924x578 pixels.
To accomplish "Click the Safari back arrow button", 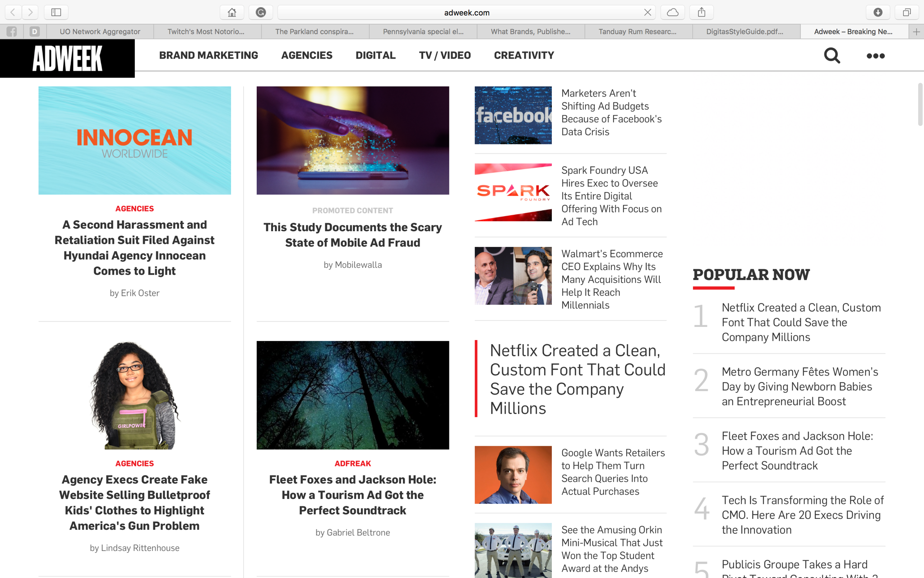I will tap(13, 12).
